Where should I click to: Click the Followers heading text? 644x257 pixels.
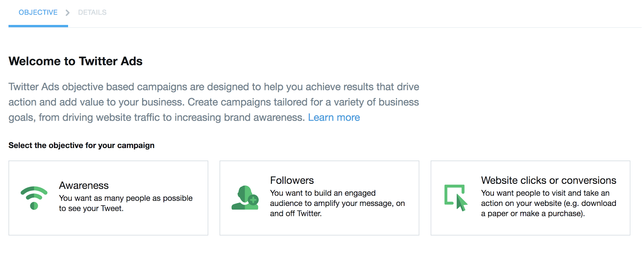(292, 180)
